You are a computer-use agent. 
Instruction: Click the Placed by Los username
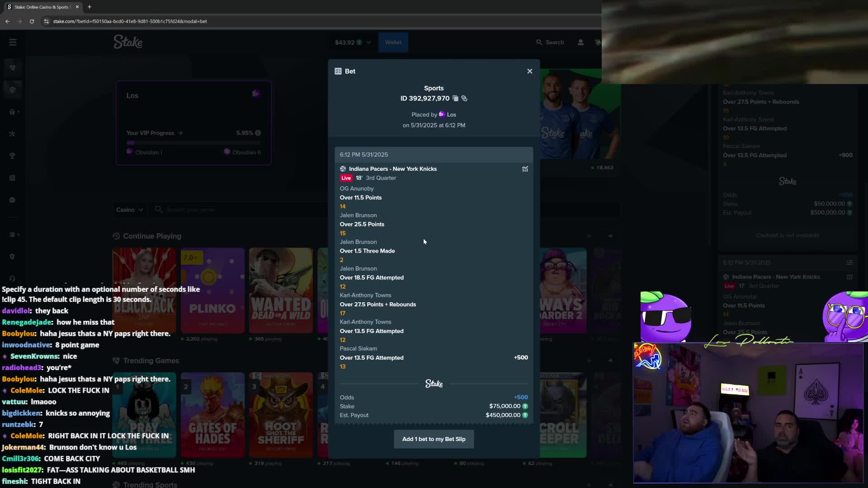[451, 115]
